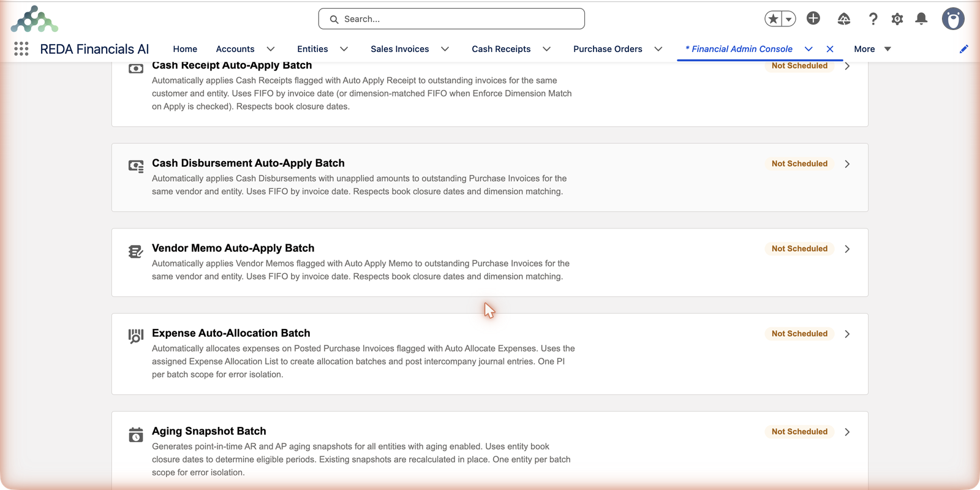Expand the favorites list dropdown arrow
The width and height of the screenshot is (980, 490).
[789, 19]
